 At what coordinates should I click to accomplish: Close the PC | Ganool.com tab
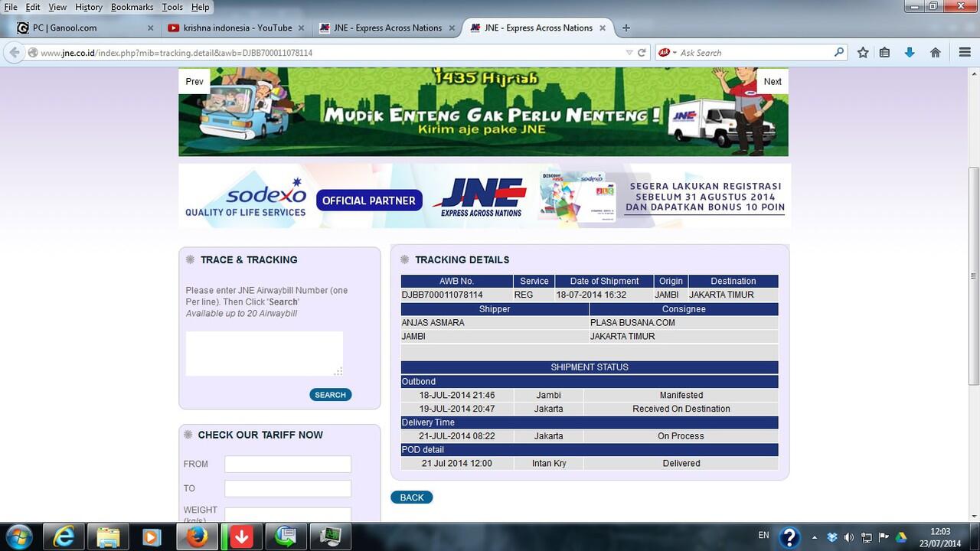[150, 28]
